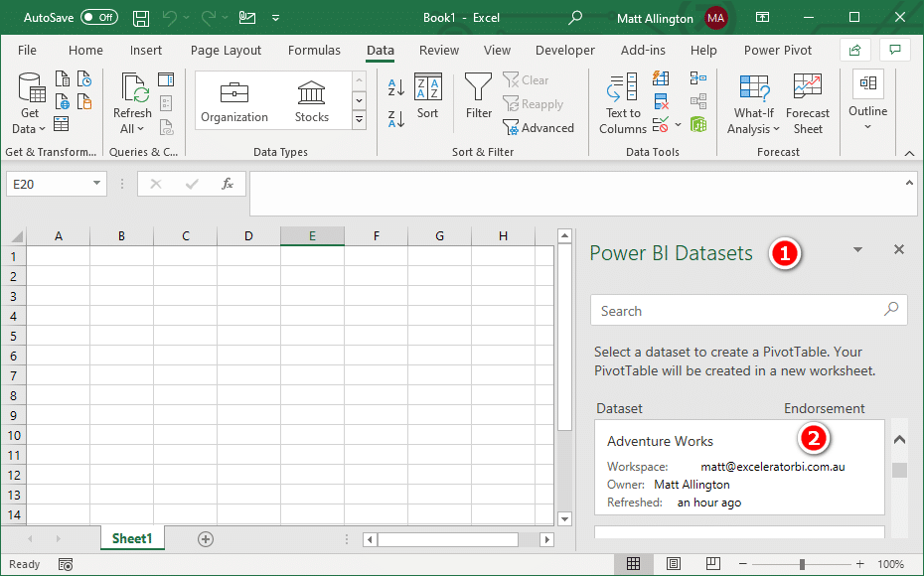Select the Adventure Works dataset

(x=739, y=468)
